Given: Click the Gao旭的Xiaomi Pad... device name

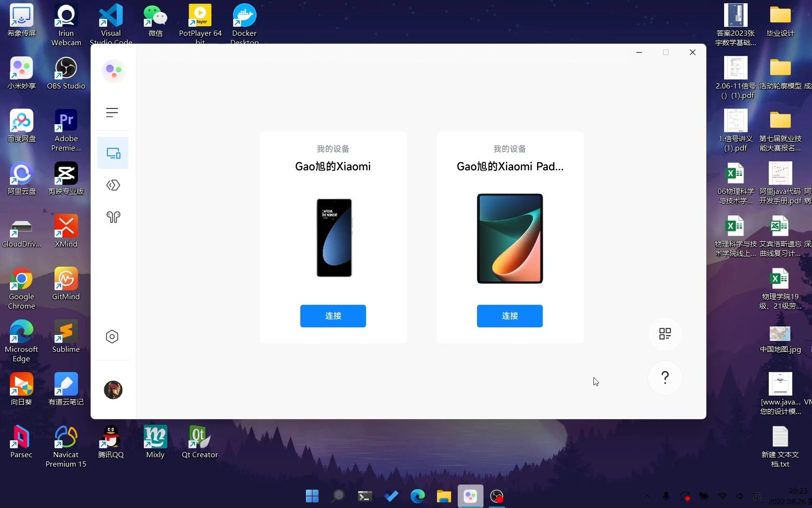Looking at the screenshot, I should click(x=510, y=167).
